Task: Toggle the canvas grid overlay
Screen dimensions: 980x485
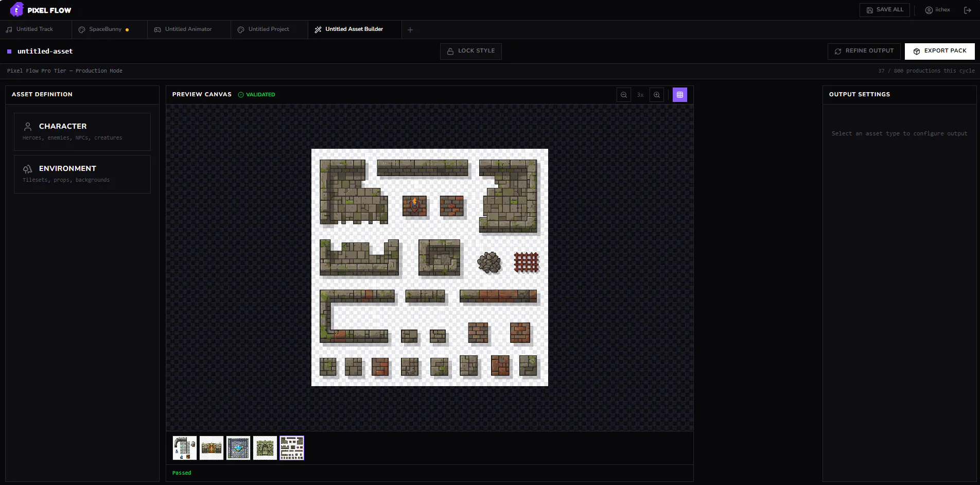Action: 680,95
